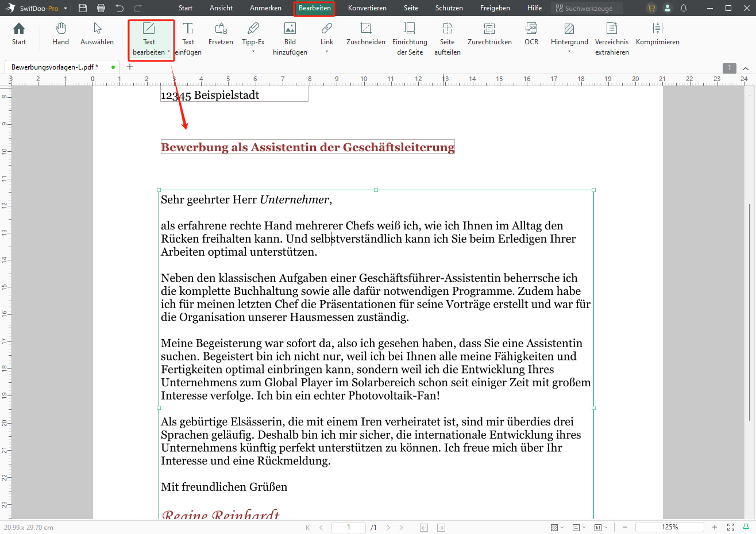Click the shopping cart icon
The height and width of the screenshot is (534, 756).
coord(651,8)
